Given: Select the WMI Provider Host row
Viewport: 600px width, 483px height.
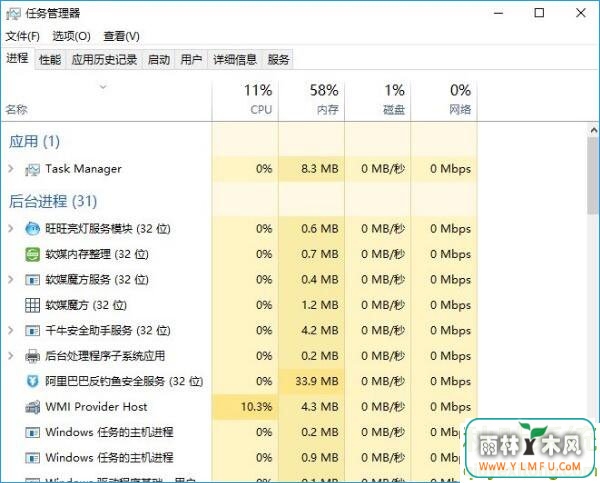Looking at the screenshot, I should (x=240, y=407).
